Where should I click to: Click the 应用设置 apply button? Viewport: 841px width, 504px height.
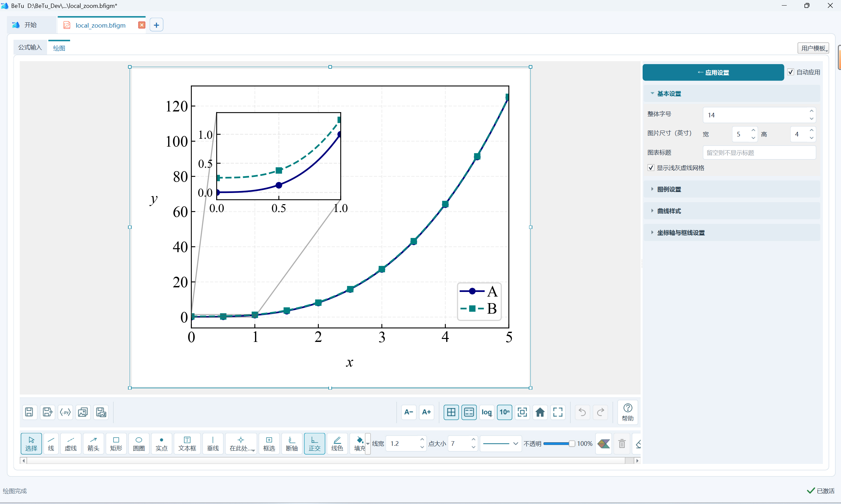713,72
